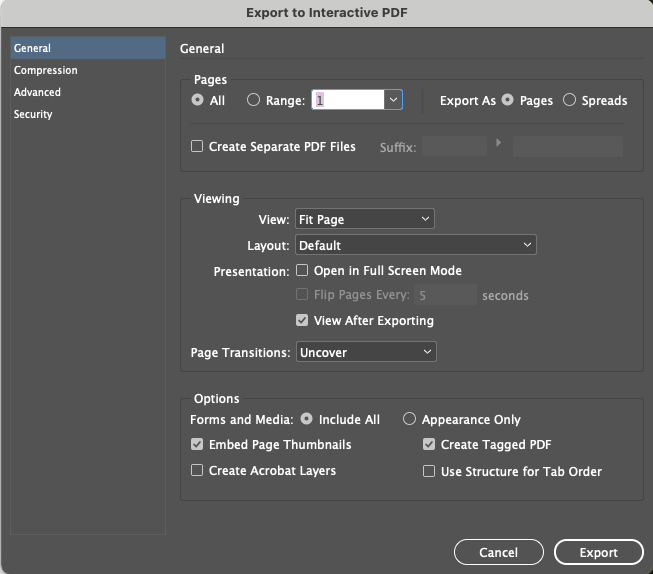Enable Create Acrobat Layers checkbox

[197, 471]
